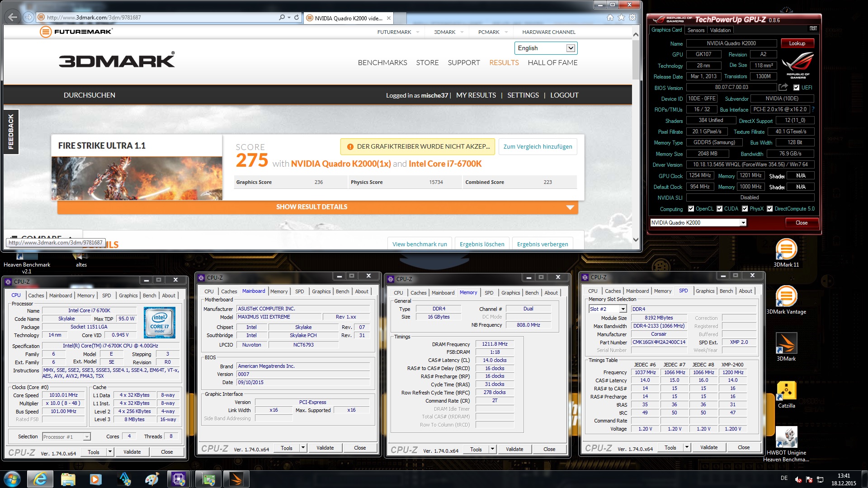Open Windows Media Player from the taskbar

(95, 479)
